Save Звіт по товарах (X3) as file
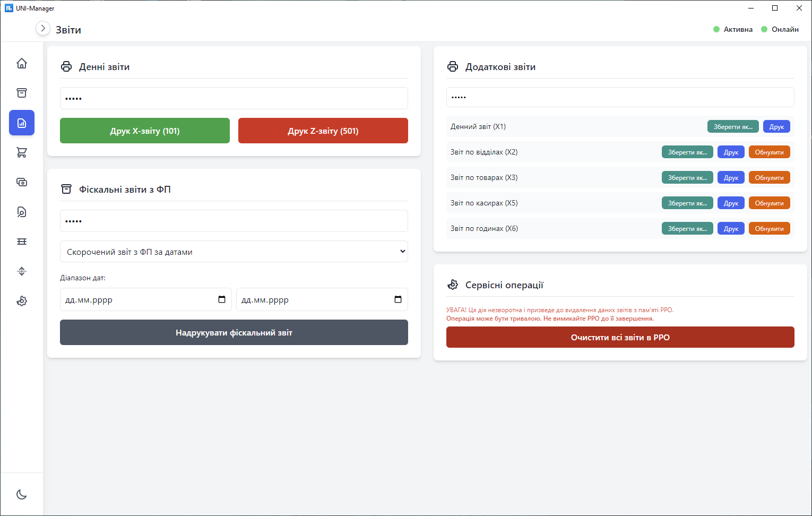The width and height of the screenshot is (812, 516). pos(687,177)
